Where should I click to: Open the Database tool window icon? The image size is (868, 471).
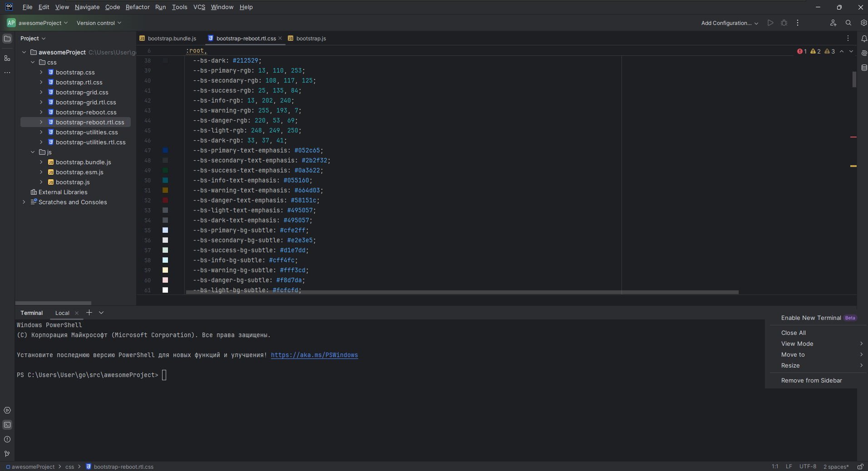(864, 68)
